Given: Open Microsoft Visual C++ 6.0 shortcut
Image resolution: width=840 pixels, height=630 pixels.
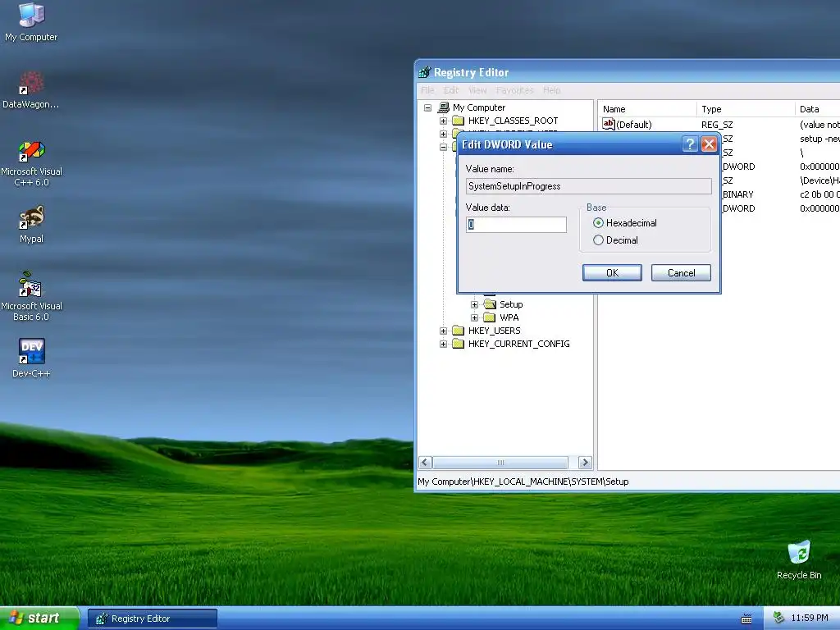Looking at the screenshot, I should [x=31, y=163].
